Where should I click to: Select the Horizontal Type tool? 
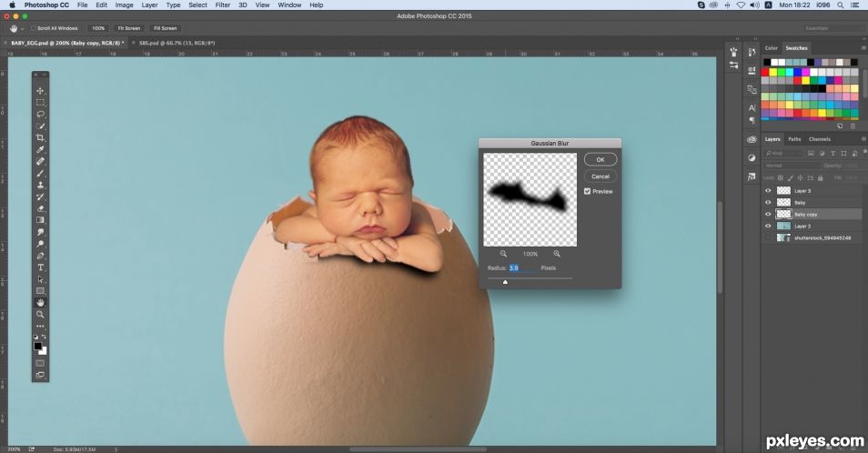tap(40, 267)
